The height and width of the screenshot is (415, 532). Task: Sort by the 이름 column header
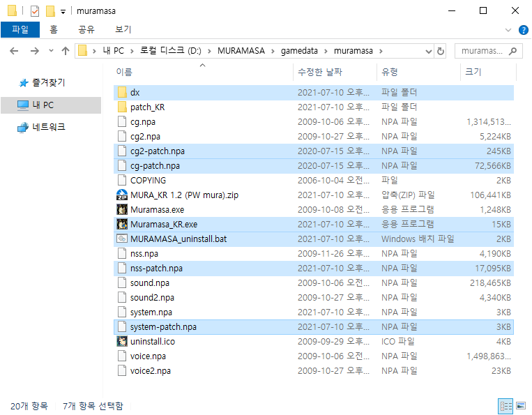(x=203, y=72)
